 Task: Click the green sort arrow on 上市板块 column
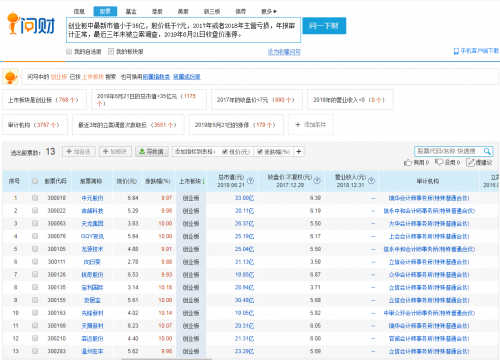pyautogui.click(x=203, y=181)
